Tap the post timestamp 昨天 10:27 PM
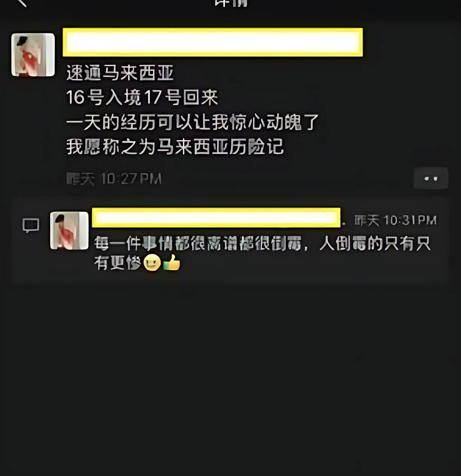The image size is (461, 476). pyautogui.click(x=114, y=179)
